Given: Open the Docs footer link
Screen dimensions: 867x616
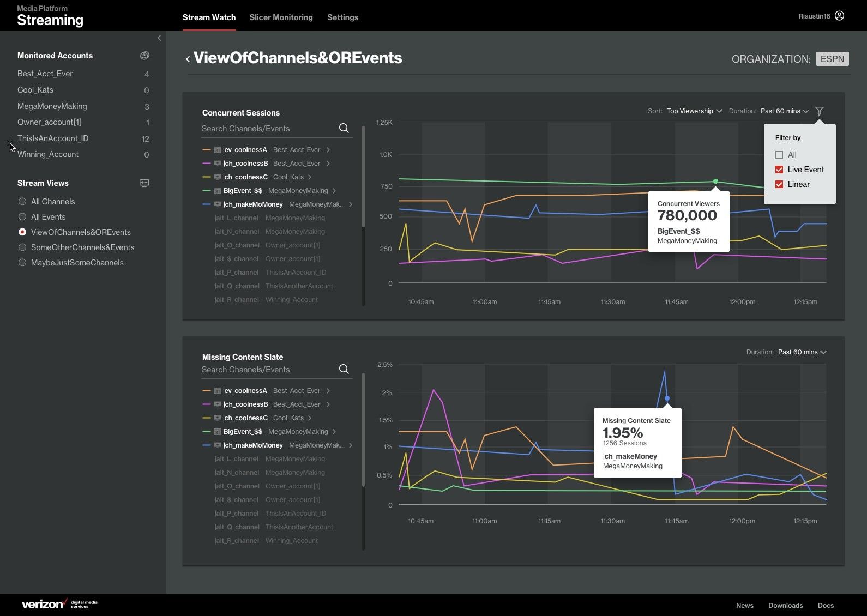Looking at the screenshot, I should (x=826, y=606).
